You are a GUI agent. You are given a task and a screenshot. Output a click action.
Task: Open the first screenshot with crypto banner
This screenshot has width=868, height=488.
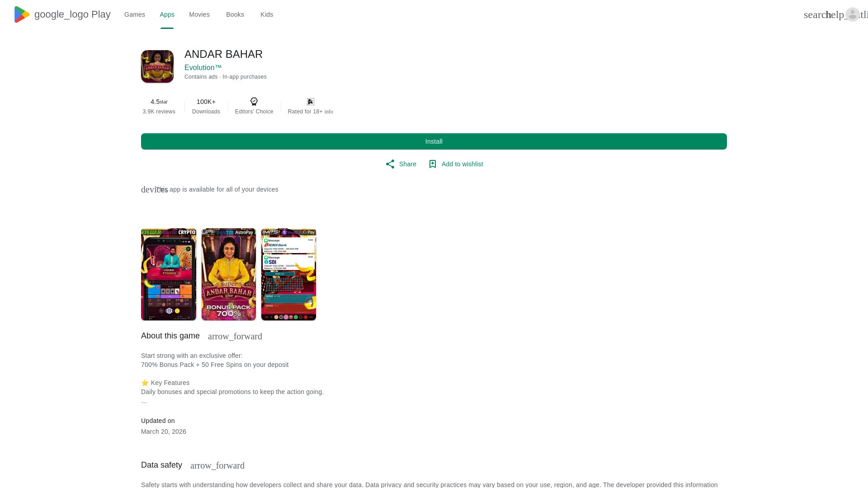pos(169,274)
